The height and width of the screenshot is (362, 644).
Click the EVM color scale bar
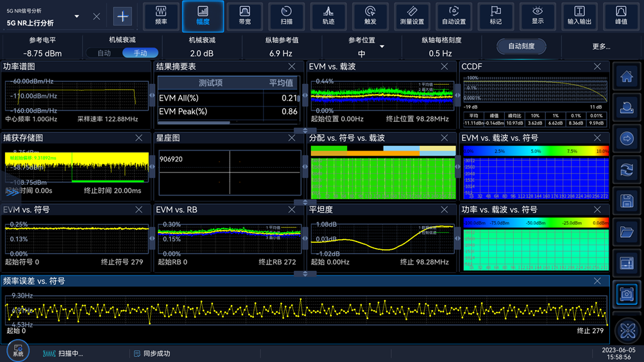pos(536,151)
